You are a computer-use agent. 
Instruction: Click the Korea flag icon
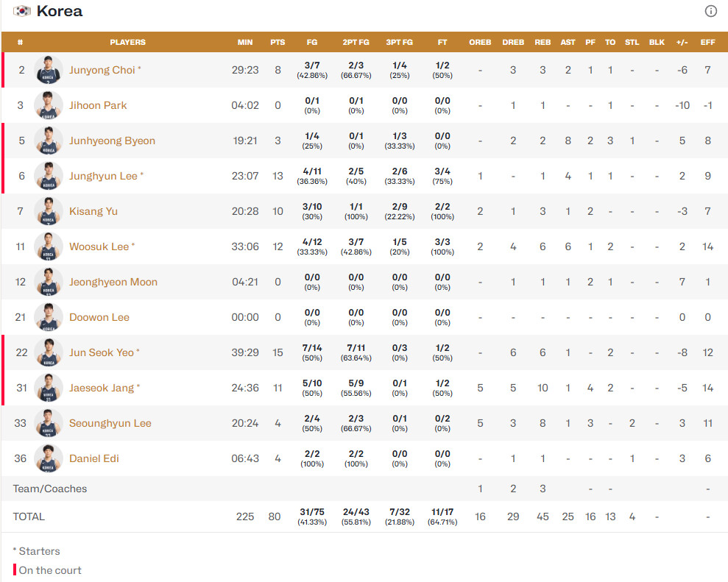click(x=22, y=11)
